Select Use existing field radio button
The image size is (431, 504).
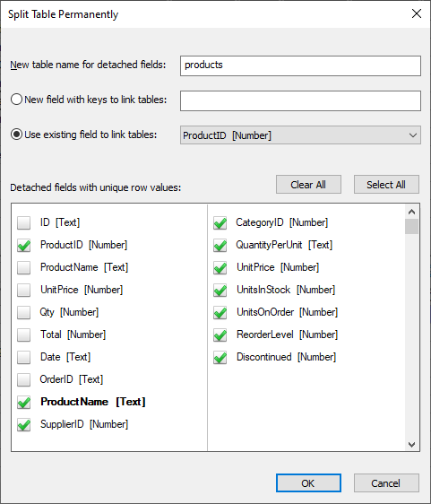(17, 135)
